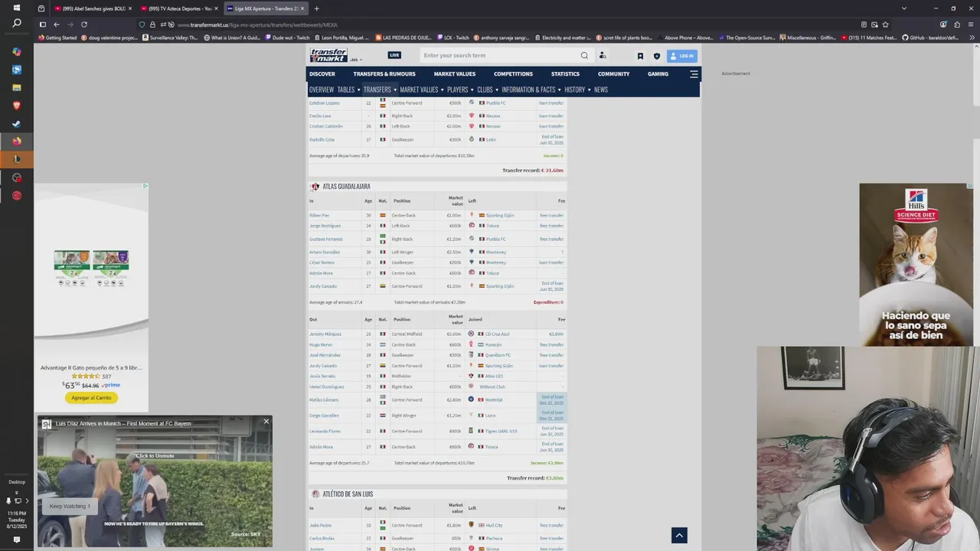Open the News submenu item
This screenshot has height=551, width=980.
tap(601, 90)
